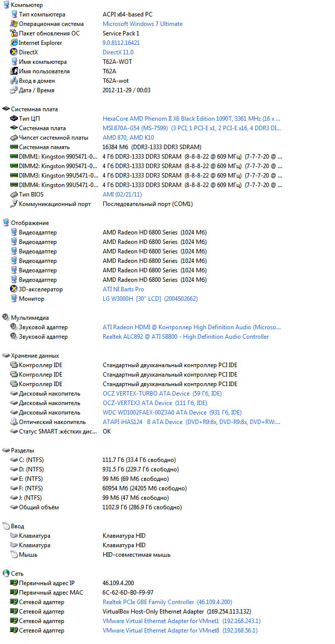
Task: Click the C: (NTFS) drive icon
Action: click(14, 460)
